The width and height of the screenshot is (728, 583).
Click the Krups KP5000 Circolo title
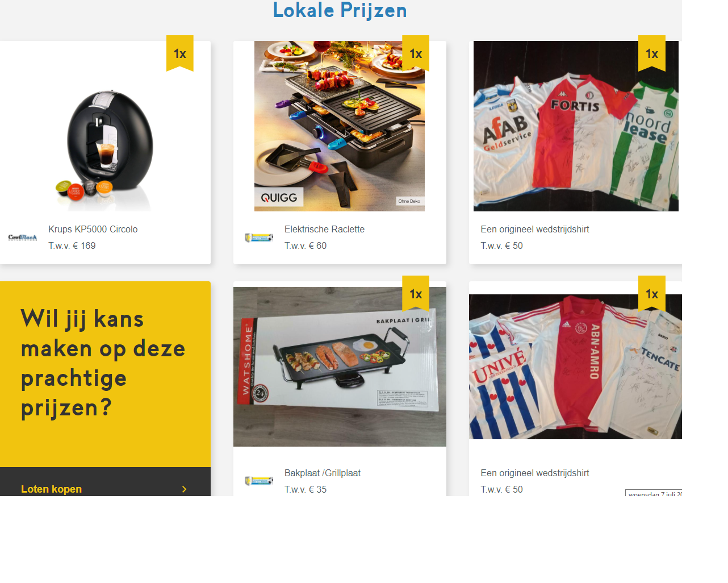(93, 229)
